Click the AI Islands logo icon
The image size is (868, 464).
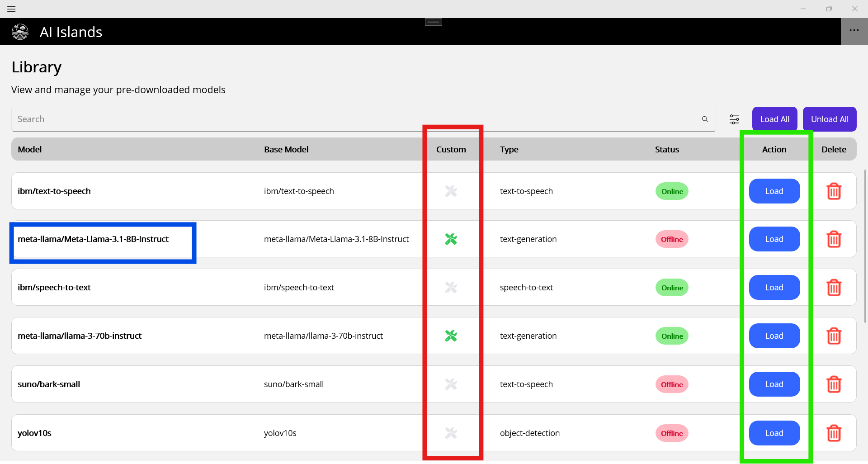(20, 32)
